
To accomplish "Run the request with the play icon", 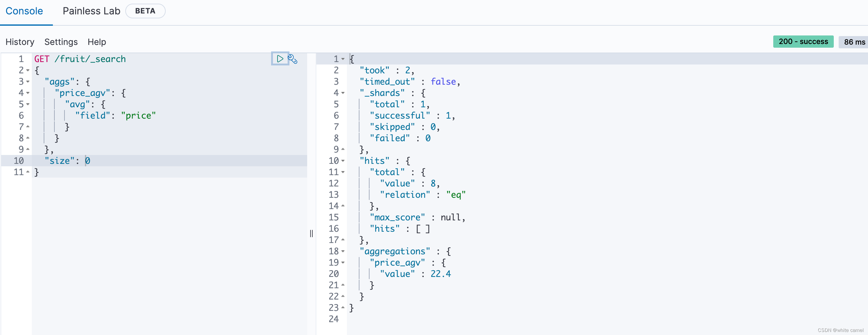I will (x=280, y=59).
